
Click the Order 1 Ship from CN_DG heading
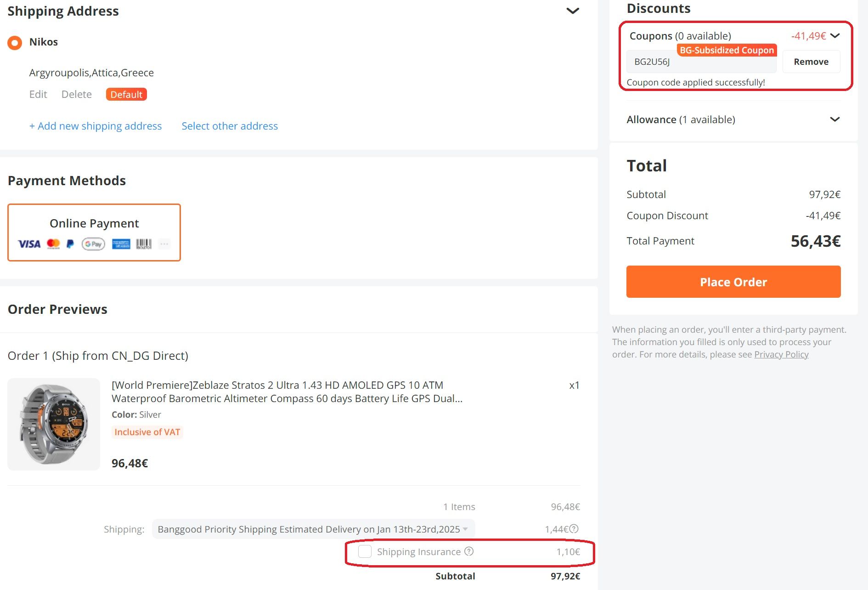[98, 356]
